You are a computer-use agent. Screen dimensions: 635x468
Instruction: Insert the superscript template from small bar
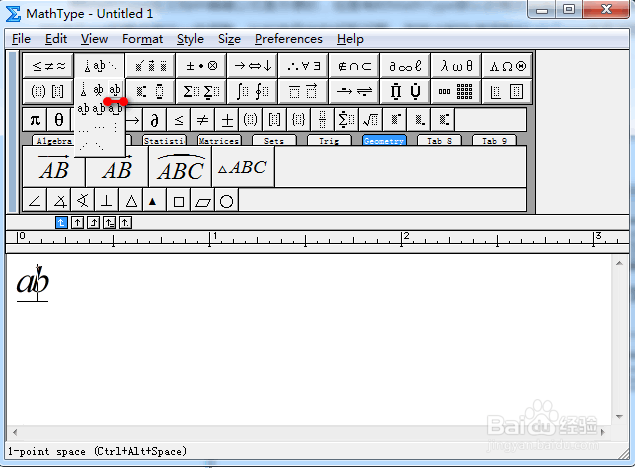[x=395, y=120]
